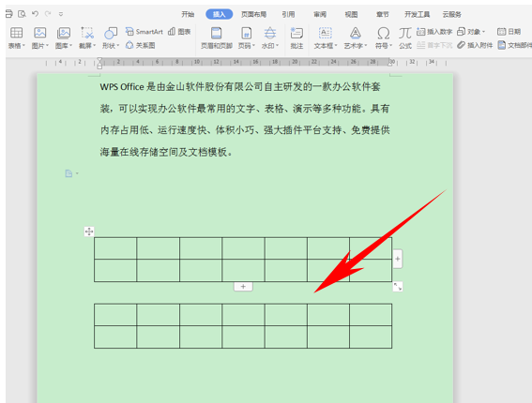
Task: Expand the 文本框 dropdown arrow
Action: (336, 45)
